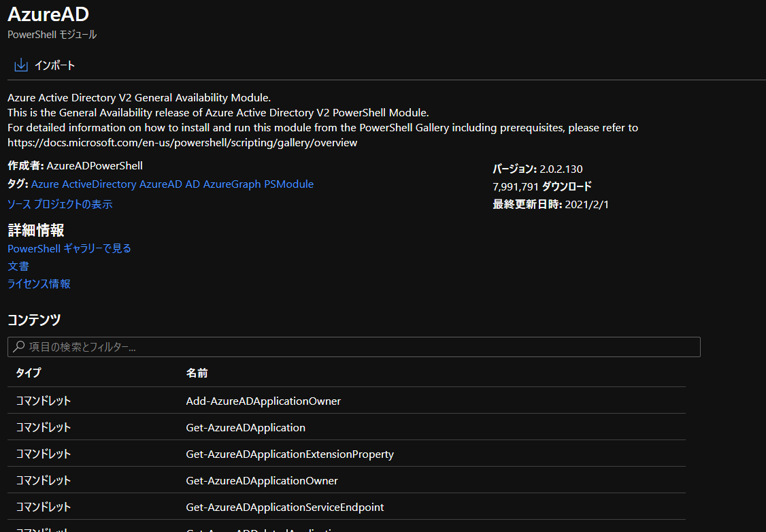Click the コンテンツ section heading
Image resolution: width=766 pixels, height=532 pixels.
(34, 320)
